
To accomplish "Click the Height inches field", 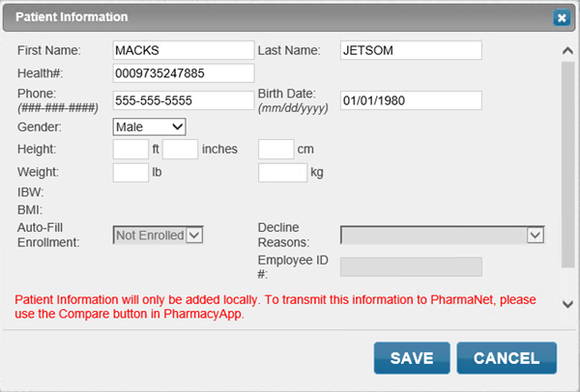I will [x=181, y=149].
